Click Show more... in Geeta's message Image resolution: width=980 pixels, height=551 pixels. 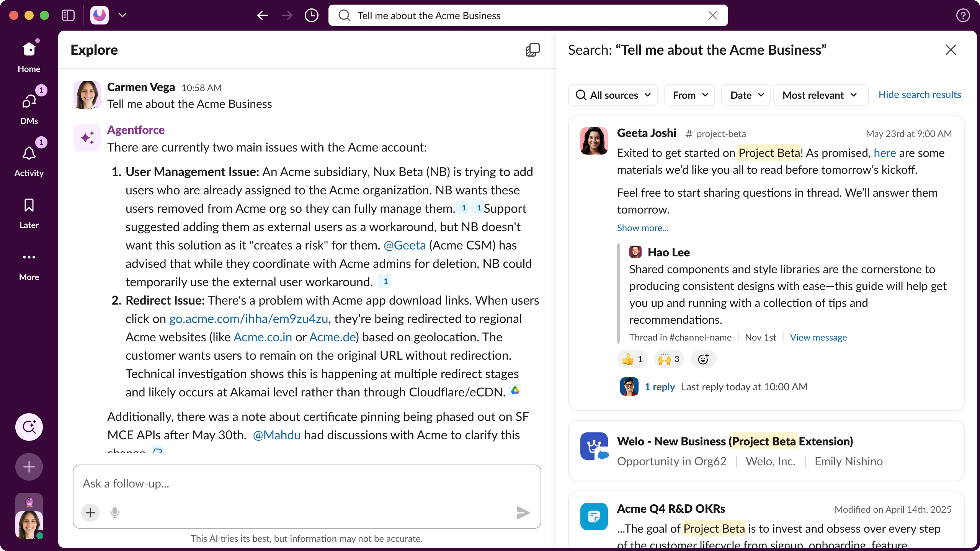[x=643, y=228]
